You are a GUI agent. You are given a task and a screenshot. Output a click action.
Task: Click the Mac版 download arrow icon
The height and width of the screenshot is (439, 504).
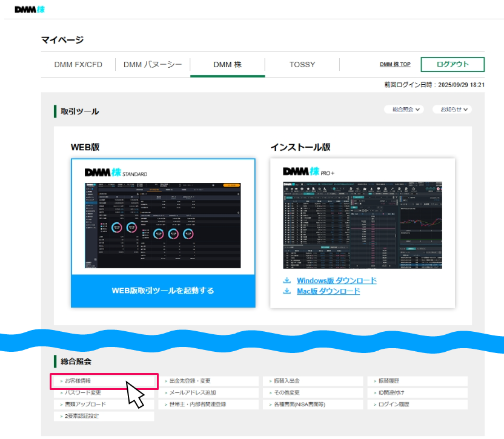287,291
